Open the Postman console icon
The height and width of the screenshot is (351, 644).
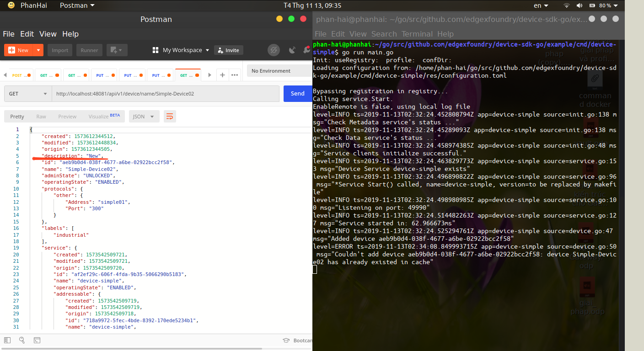pos(37,340)
